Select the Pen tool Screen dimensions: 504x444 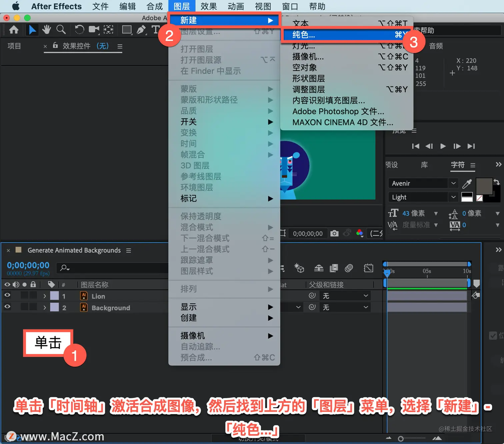141,30
